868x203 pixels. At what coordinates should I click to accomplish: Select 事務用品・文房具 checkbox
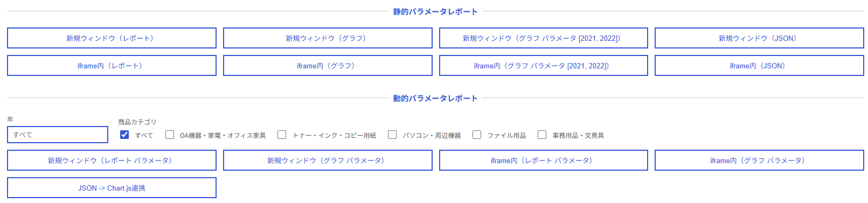(x=542, y=135)
